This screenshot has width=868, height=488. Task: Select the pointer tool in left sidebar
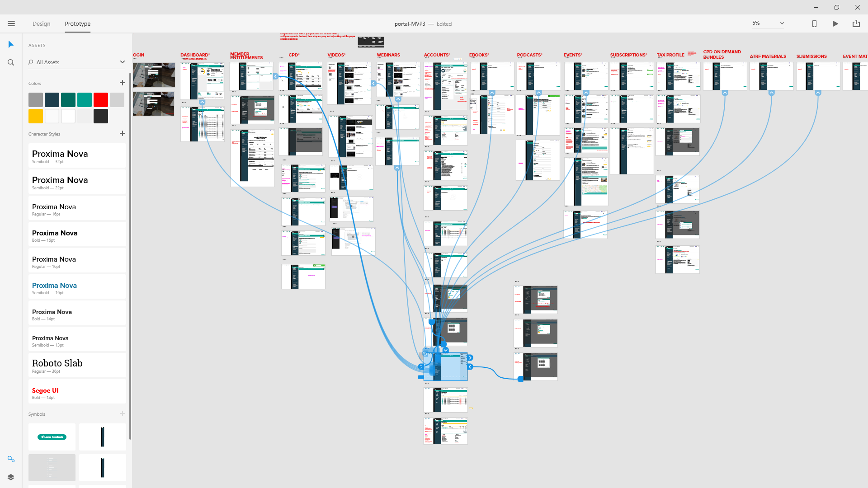[x=11, y=44]
